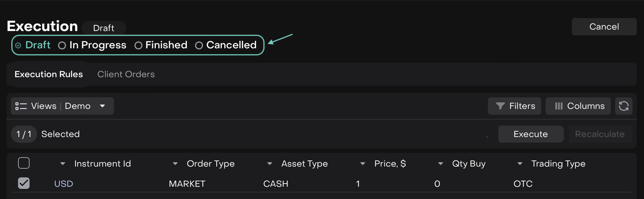Screen dimensions: 644x199
Task: Select the In Progress status radio
Action: [x=62, y=45]
